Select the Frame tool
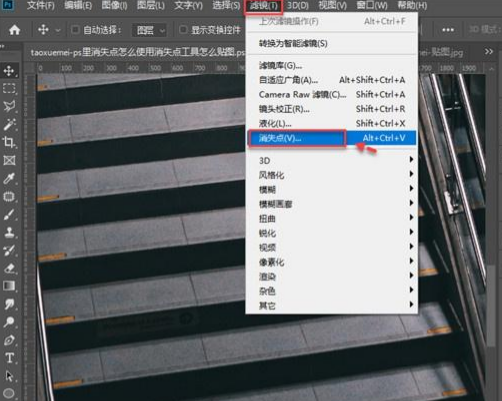Screen dimensions: 502x401 [x=9, y=160]
